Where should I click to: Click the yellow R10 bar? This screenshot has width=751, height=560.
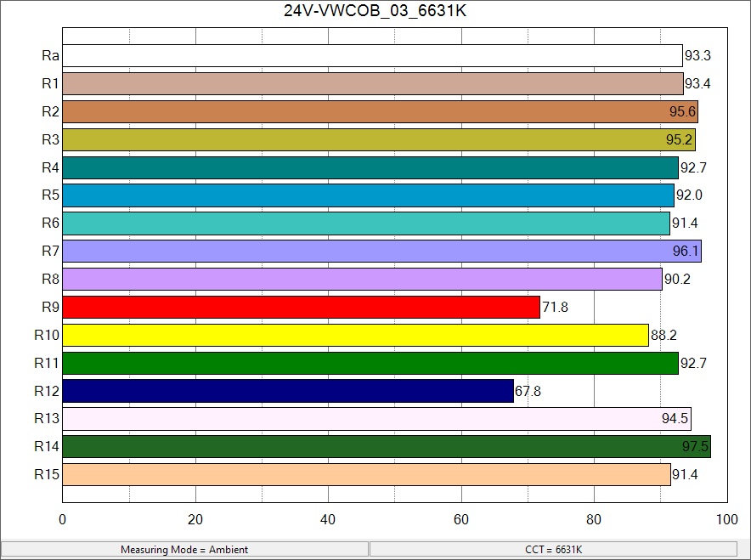[x=355, y=335]
